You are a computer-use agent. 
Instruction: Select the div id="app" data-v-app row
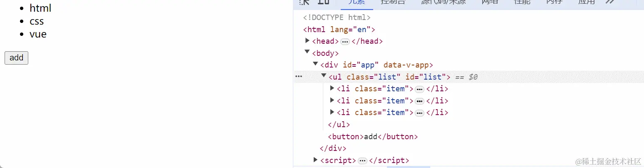pos(377,65)
